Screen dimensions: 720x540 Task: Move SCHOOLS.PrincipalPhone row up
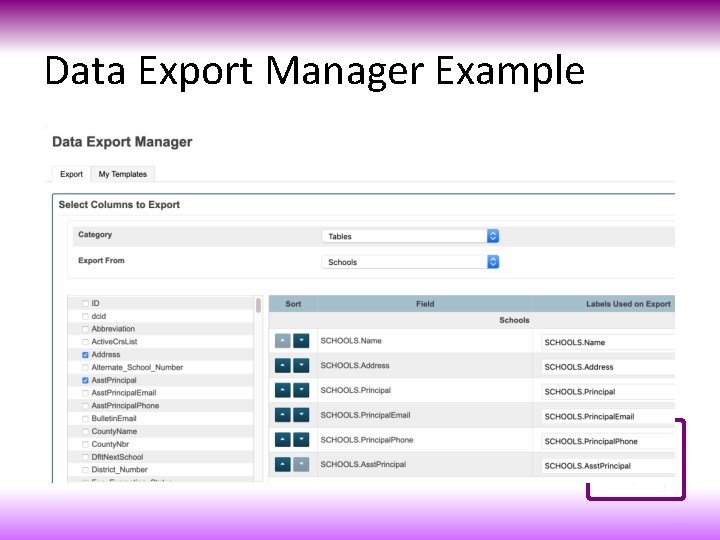click(282, 440)
